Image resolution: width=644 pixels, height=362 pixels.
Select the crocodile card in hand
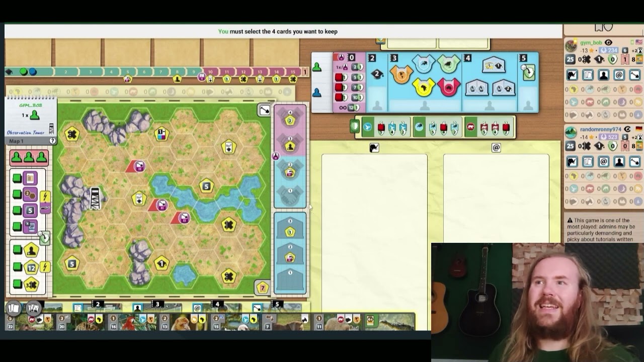click(x=390, y=322)
